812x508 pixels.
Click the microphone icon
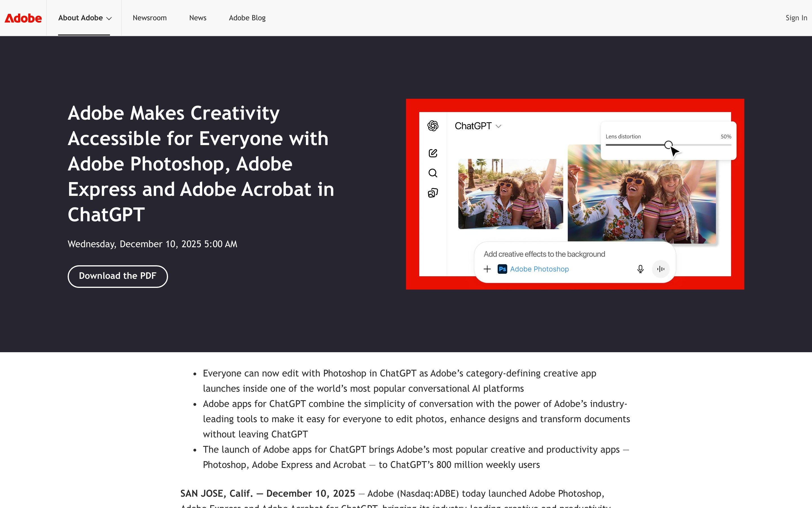point(640,269)
